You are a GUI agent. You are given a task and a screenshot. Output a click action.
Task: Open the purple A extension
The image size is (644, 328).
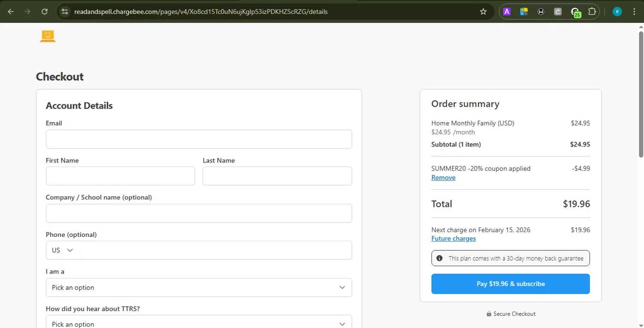pyautogui.click(x=507, y=12)
